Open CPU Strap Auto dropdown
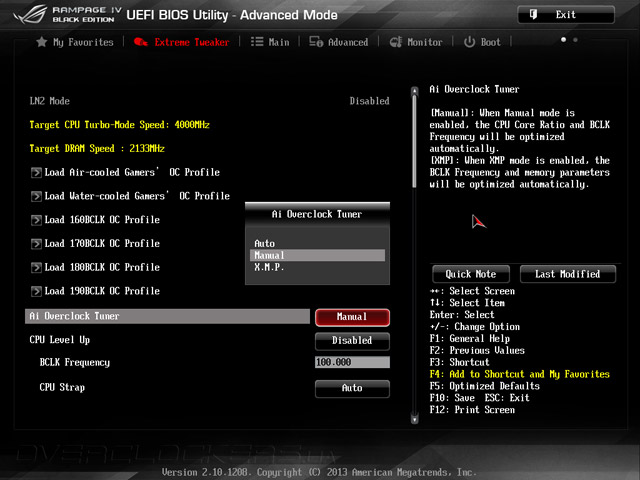640x480 pixels. pyautogui.click(x=352, y=388)
